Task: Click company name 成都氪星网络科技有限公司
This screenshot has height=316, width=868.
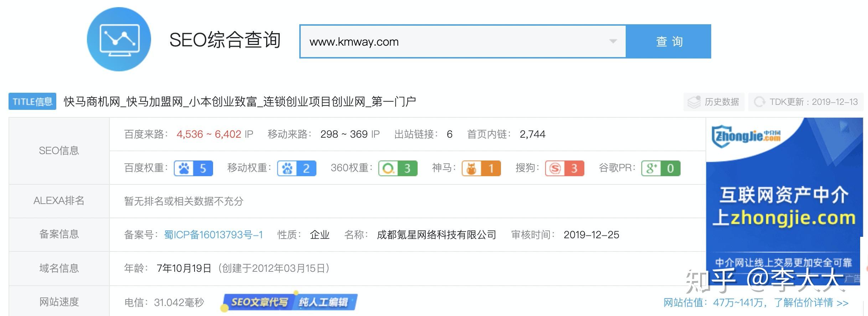Action: click(436, 235)
